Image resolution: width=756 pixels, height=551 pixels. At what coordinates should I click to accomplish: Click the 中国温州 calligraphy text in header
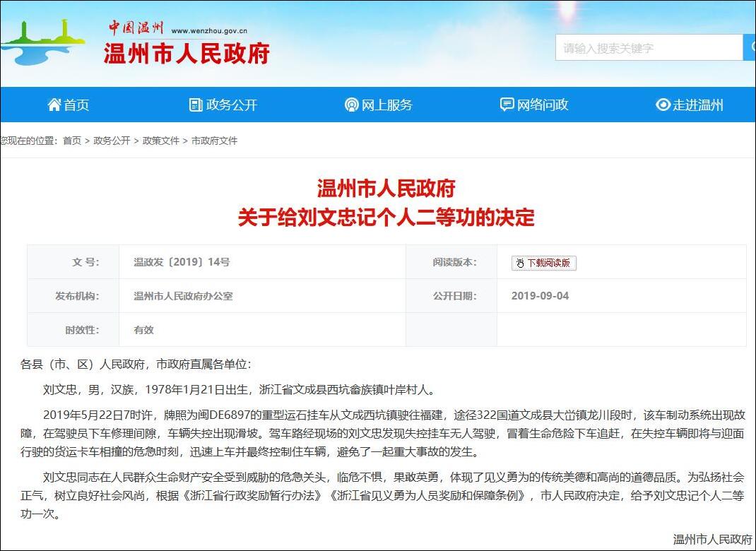136,28
